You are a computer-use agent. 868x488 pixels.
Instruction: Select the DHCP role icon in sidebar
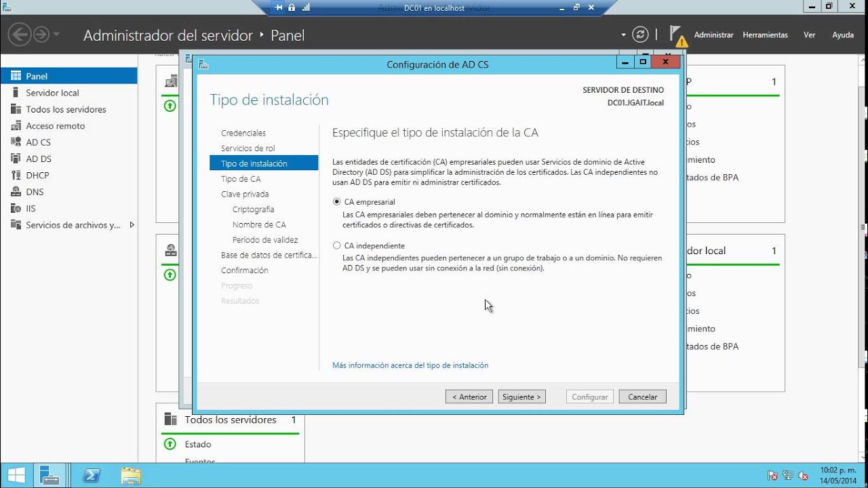coord(16,175)
